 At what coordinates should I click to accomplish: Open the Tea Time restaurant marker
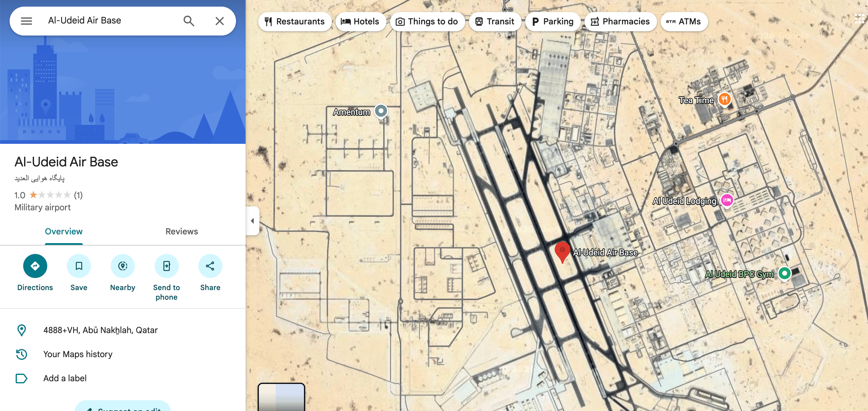point(724,99)
